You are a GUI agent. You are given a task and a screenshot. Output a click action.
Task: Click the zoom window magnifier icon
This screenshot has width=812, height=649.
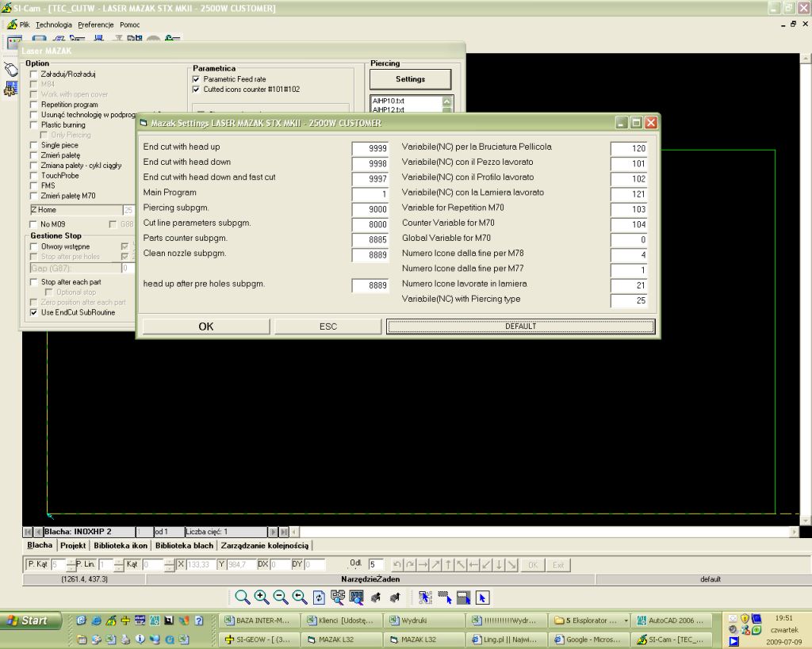click(242, 597)
